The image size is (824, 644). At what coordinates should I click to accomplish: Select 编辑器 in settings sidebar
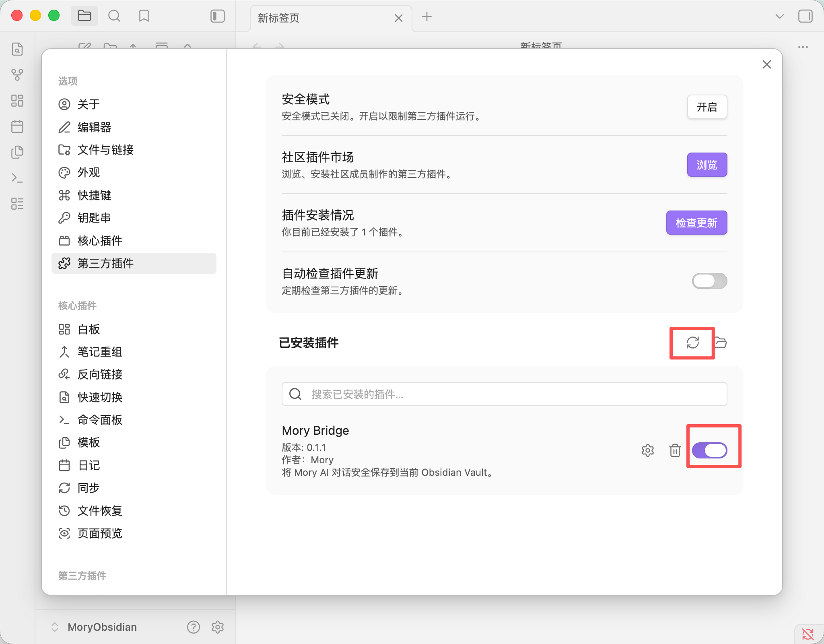tap(134, 127)
